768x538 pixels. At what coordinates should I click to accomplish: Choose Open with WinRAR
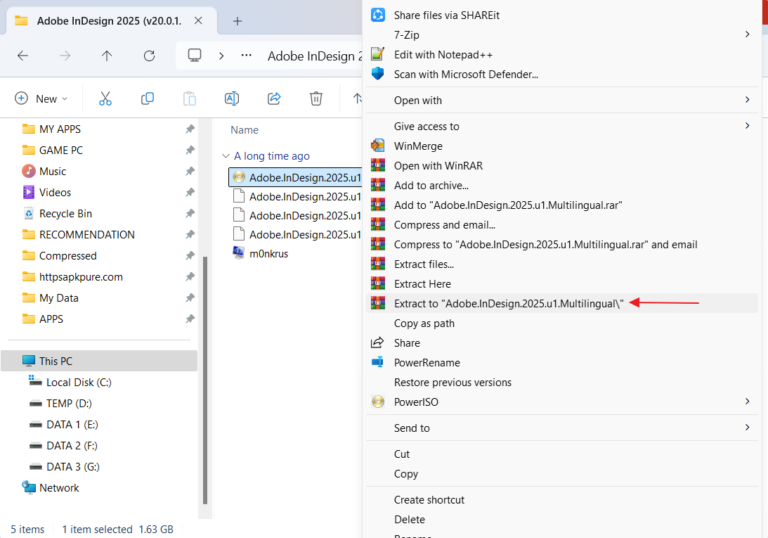coord(432,166)
